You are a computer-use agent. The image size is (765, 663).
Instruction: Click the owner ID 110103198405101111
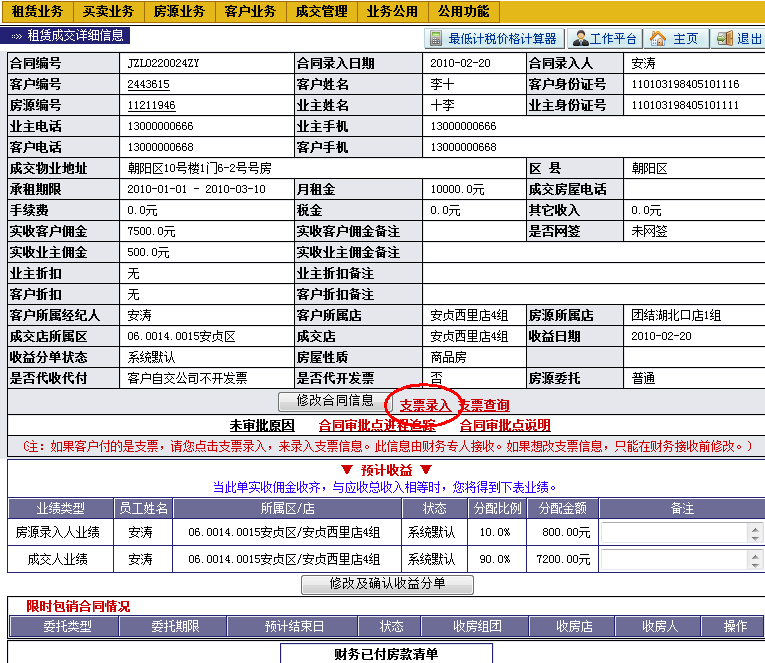tap(685, 105)
